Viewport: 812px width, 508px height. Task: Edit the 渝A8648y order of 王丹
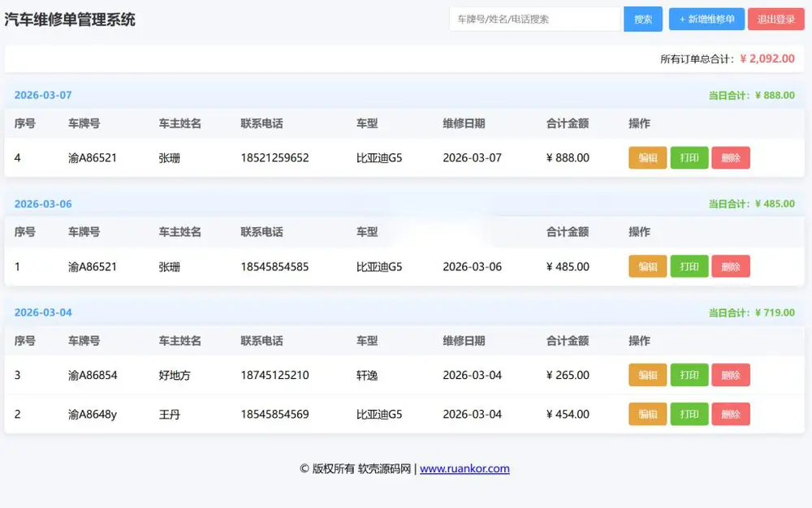[648, 415]
